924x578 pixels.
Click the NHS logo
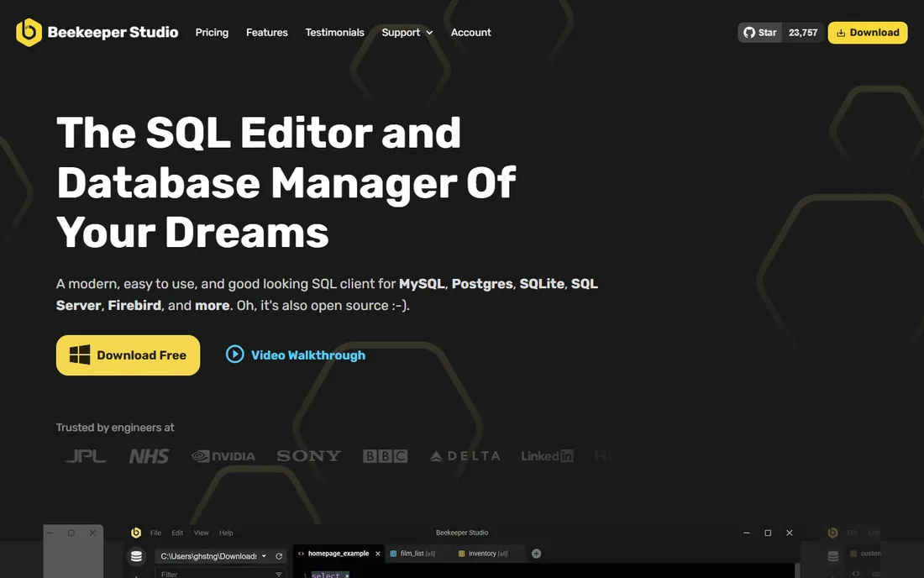click(149, 456)
